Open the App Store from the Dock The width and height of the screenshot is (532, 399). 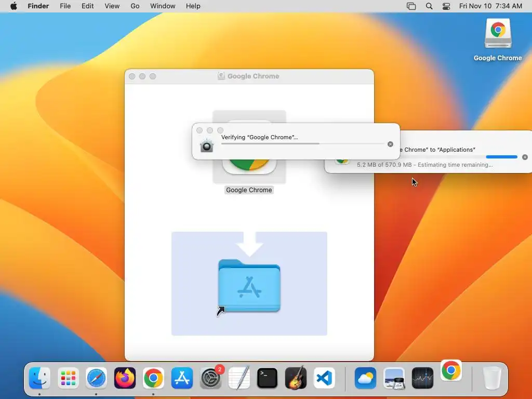[x=182, y=378]
